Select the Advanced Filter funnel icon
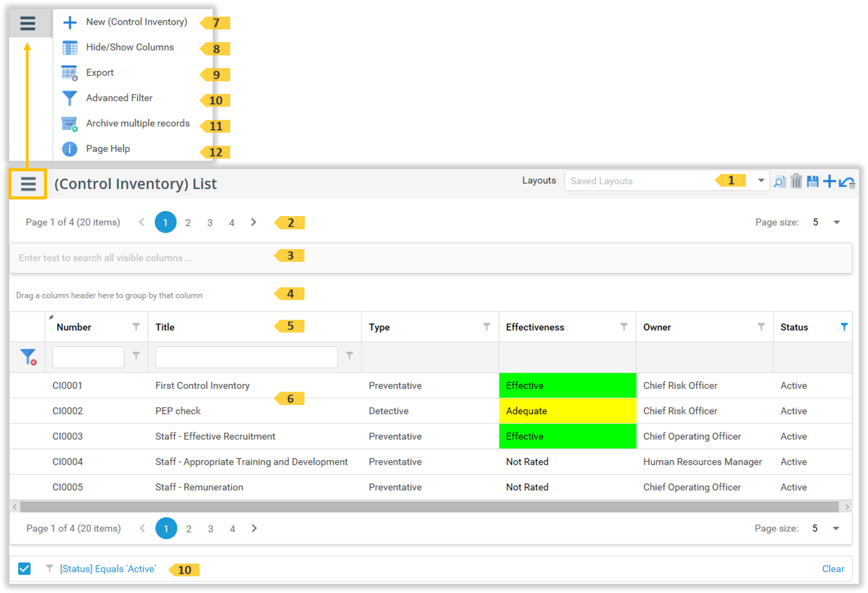 tap(69, 98)
